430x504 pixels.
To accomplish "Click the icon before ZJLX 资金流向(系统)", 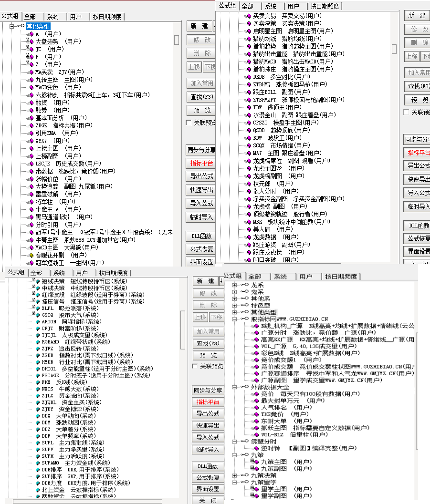I will pos(38,396).
